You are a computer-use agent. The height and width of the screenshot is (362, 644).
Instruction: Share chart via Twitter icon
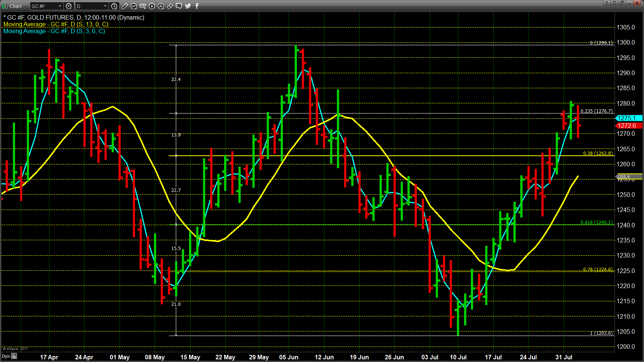188,6
